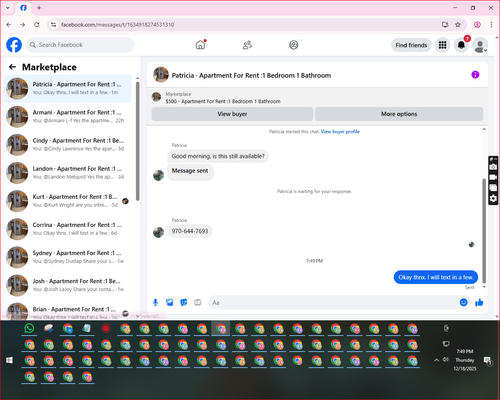
Task: Open the emoji picker in message box
Action: (463, 302)
